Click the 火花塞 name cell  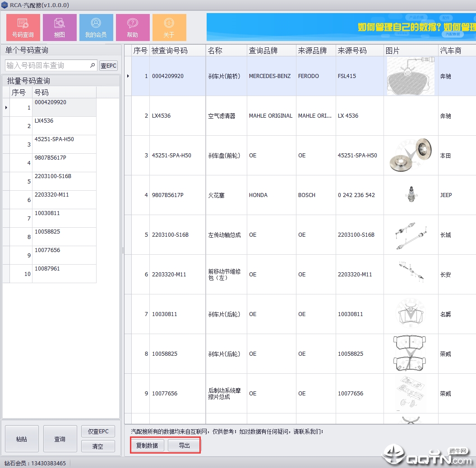226,195
